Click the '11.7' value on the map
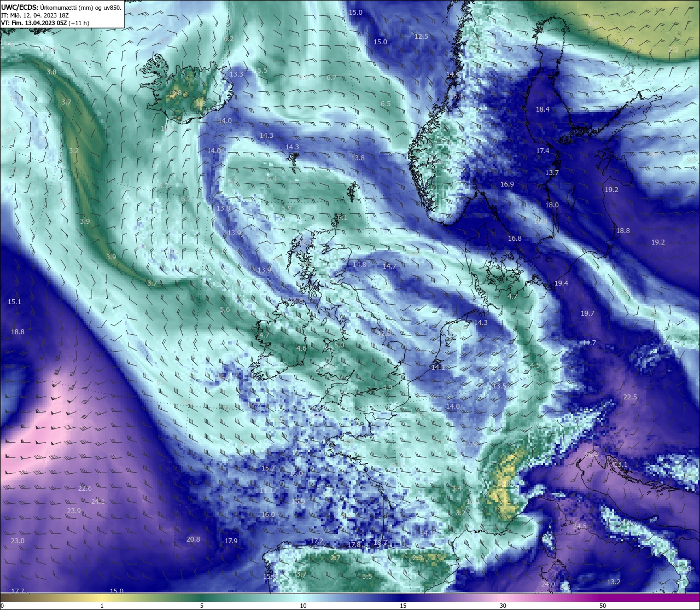The height and width of the screenshot is (610, 700). coord(589,343)
